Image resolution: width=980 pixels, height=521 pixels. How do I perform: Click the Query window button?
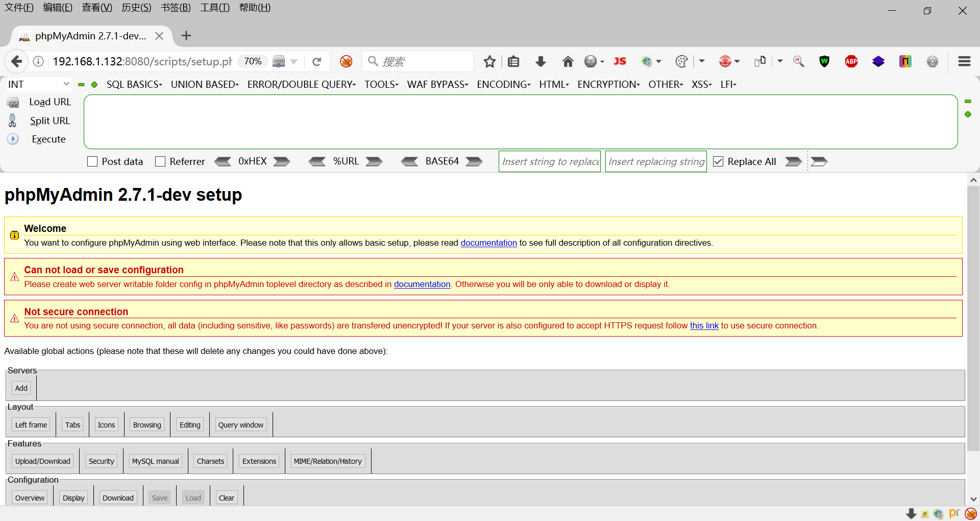pos(241,425)
